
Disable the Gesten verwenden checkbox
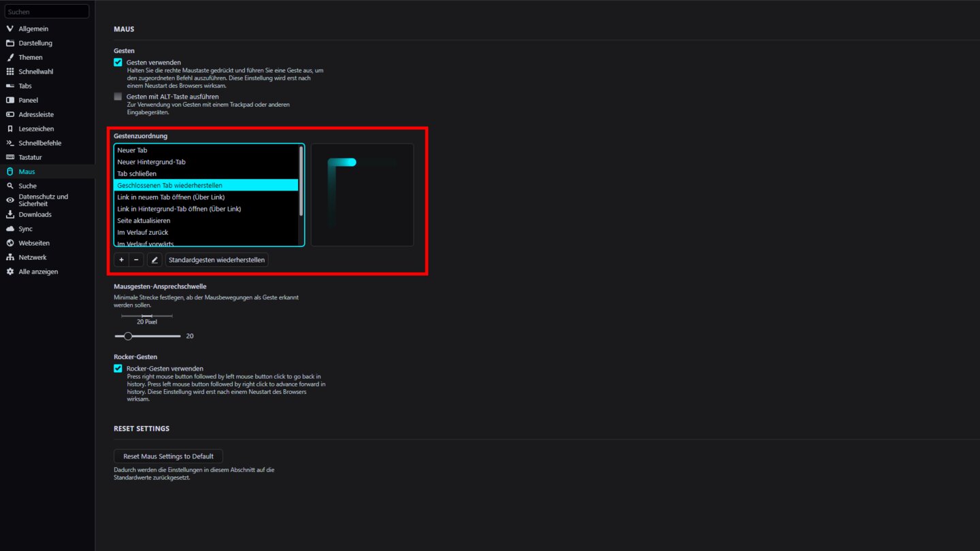[118, 63]
